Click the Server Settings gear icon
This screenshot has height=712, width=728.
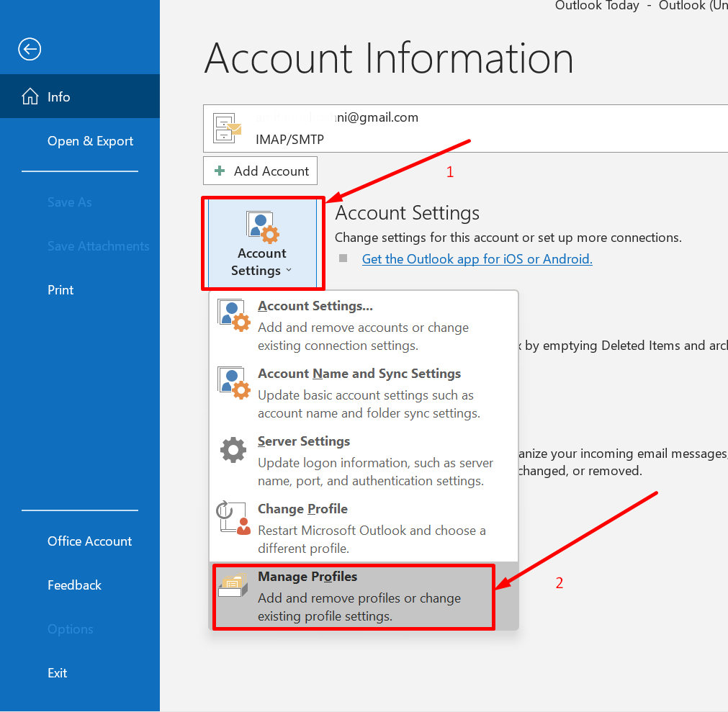(x=233, y=450)
